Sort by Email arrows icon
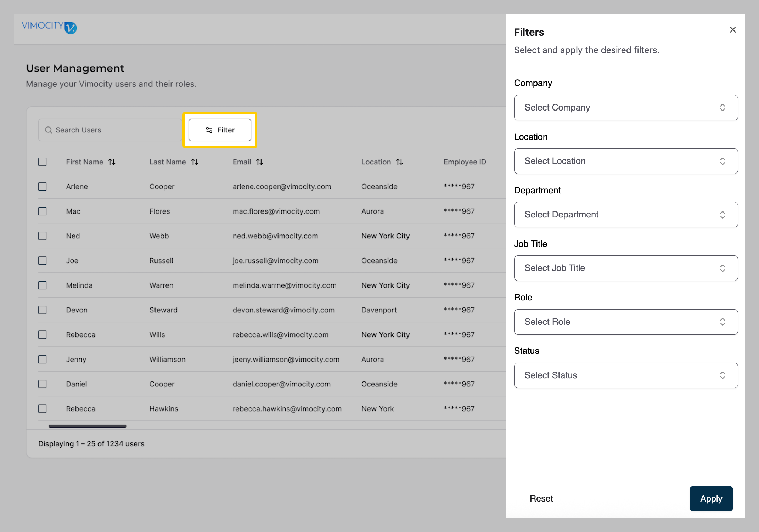 (x=260, y=162)
